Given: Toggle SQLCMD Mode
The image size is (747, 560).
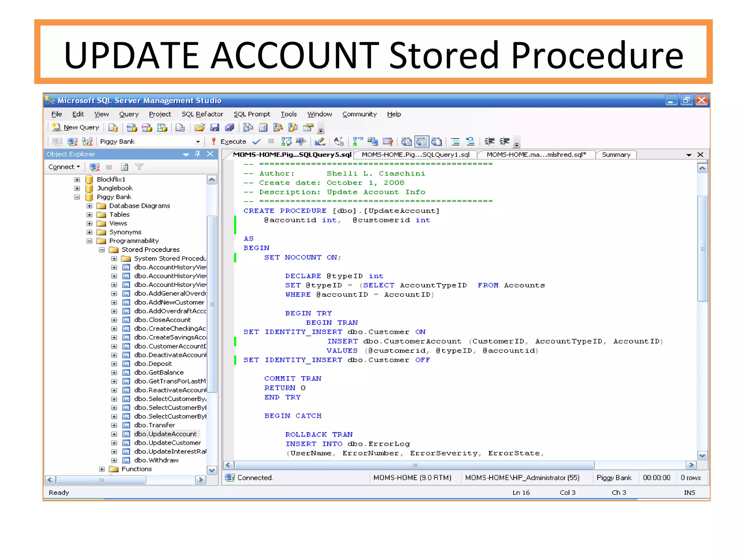Looking at the screenshot, I should [x=388, y=141].
